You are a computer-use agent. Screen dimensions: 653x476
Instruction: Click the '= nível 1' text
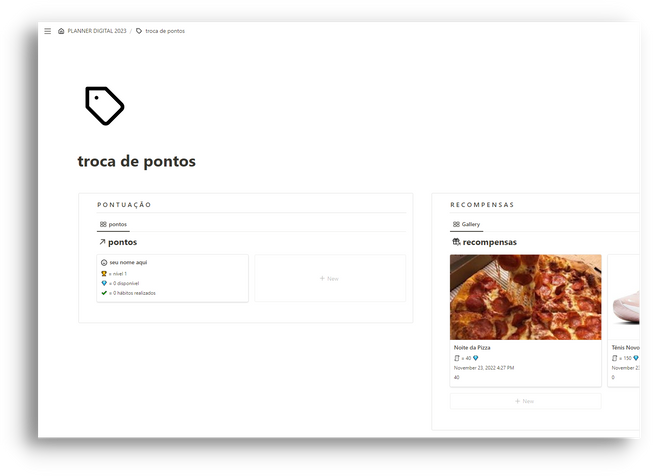118,274
